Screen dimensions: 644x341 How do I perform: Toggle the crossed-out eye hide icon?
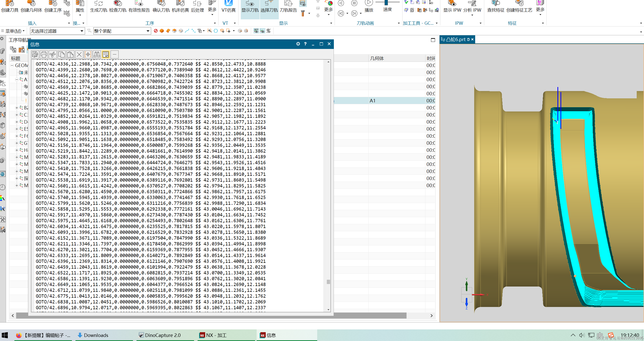click(x=269, y=31)
